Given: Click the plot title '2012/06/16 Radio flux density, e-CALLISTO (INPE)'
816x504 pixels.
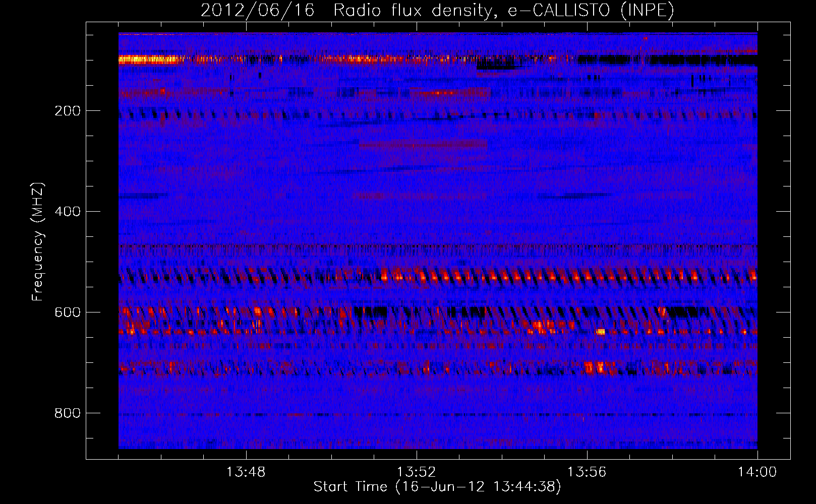Looking at the screenshot, I should click(437, 10).
